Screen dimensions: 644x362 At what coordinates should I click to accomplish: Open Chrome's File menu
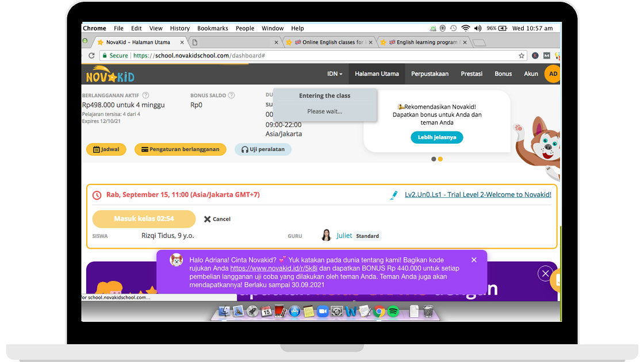pos(118,28)
